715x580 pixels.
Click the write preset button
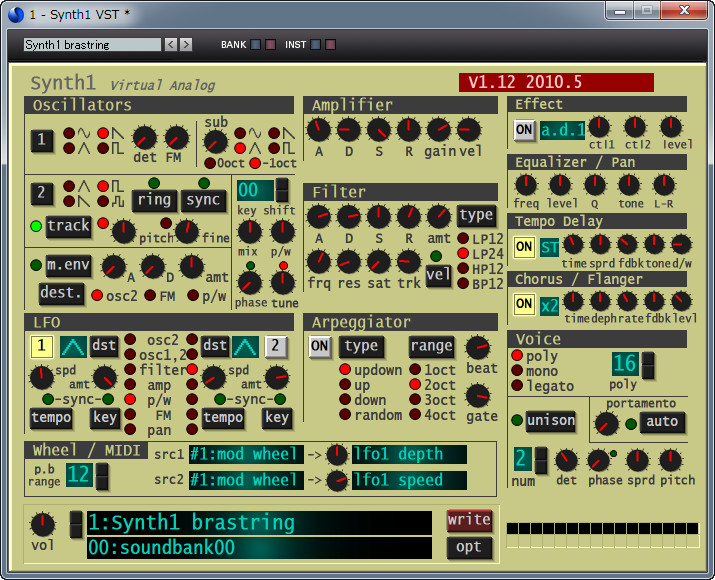pos(469,521)
